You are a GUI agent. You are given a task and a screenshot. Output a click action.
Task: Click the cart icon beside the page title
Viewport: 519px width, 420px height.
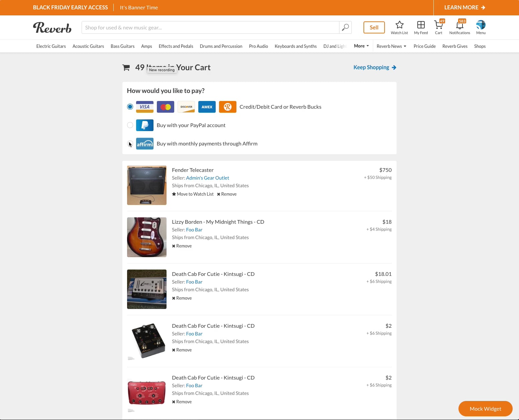(x=126, y=68)
